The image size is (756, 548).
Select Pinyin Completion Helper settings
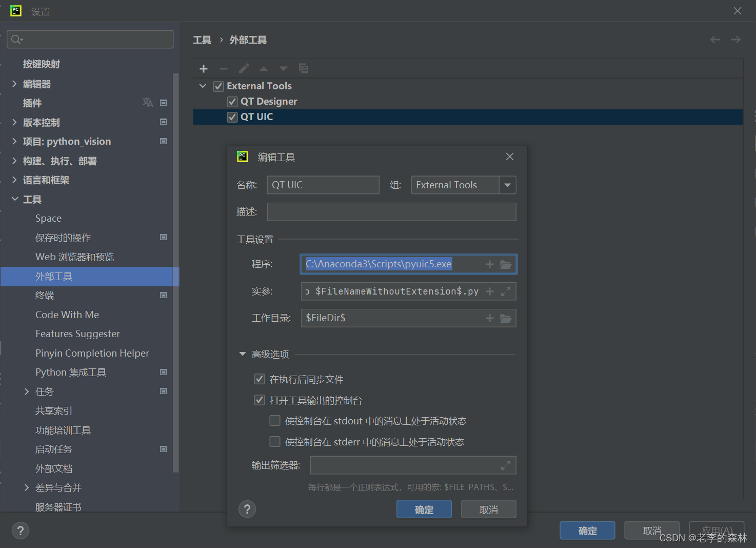point(92,353)
